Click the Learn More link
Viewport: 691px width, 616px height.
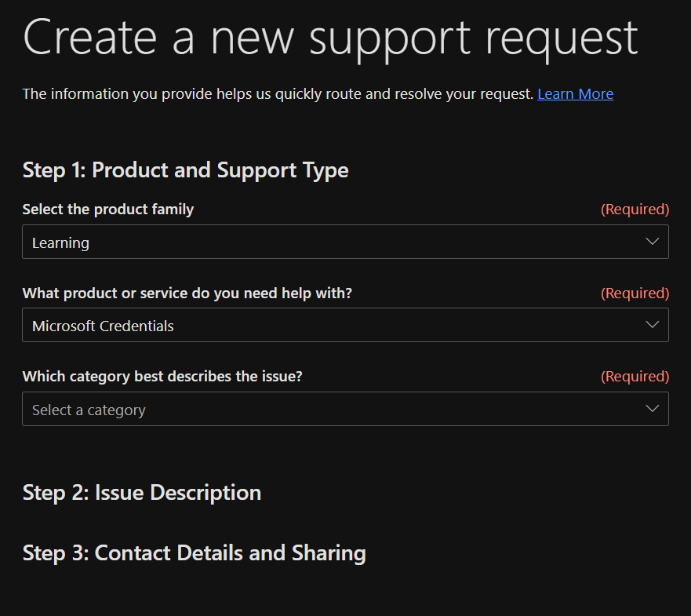click(x=575, y=94)
